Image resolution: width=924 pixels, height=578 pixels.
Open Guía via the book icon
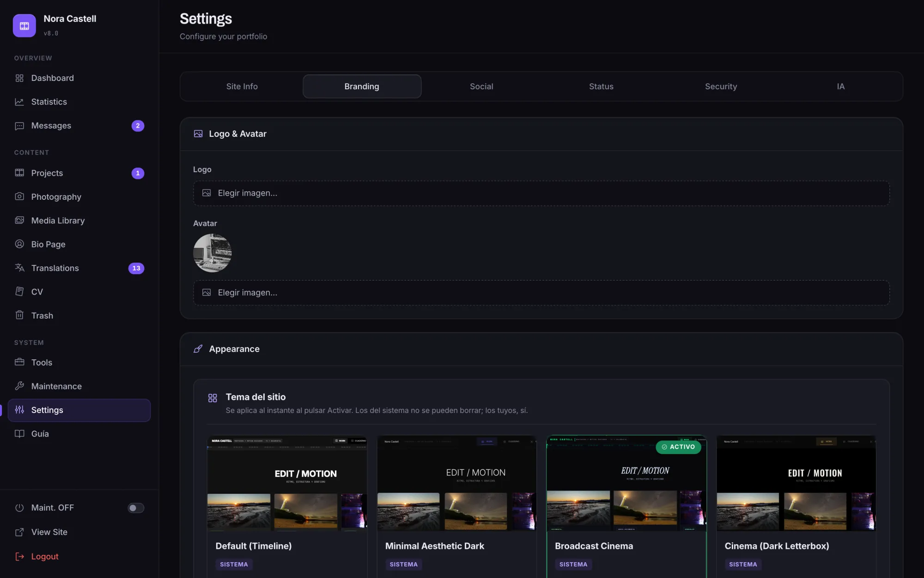(19, 434)
